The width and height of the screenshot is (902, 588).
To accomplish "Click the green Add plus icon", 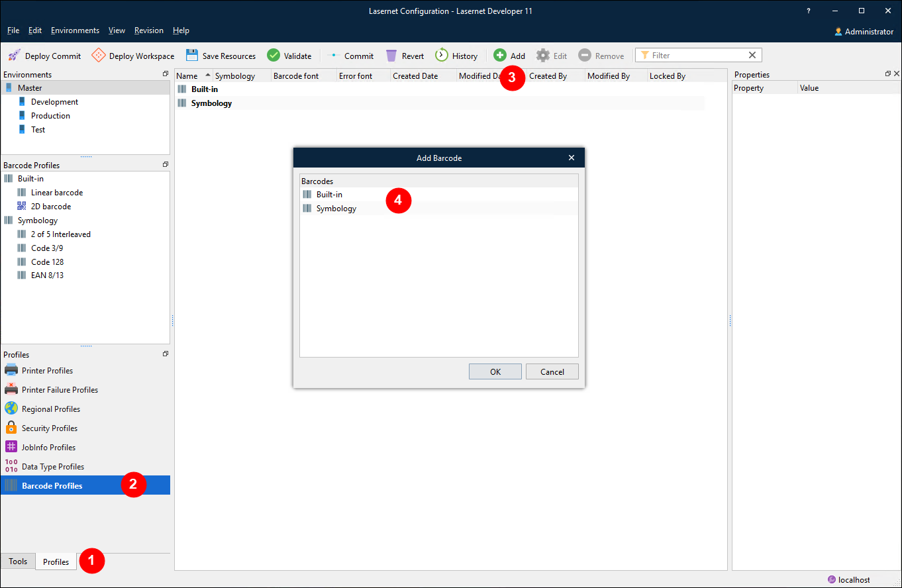I will coord(500,56).
